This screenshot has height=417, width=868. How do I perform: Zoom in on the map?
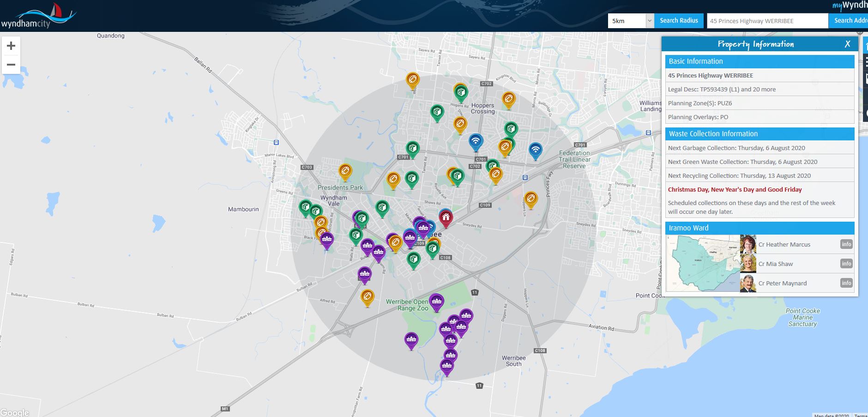(11, 46)
